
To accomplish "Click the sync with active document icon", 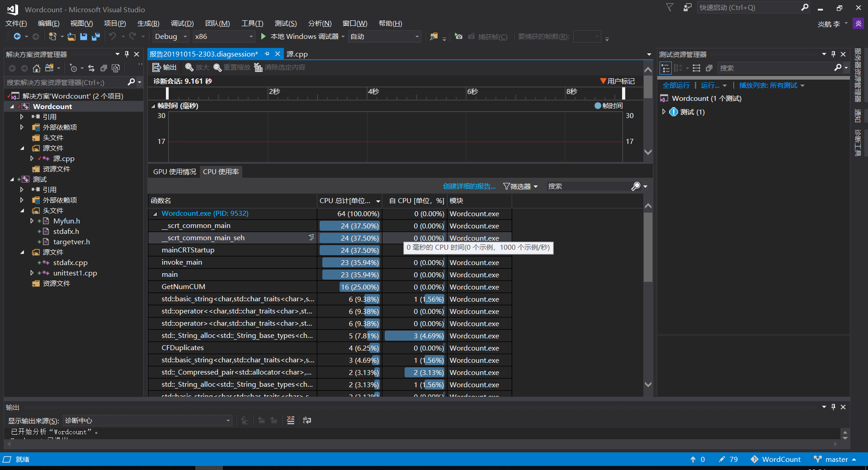I will tap(91, 68).
